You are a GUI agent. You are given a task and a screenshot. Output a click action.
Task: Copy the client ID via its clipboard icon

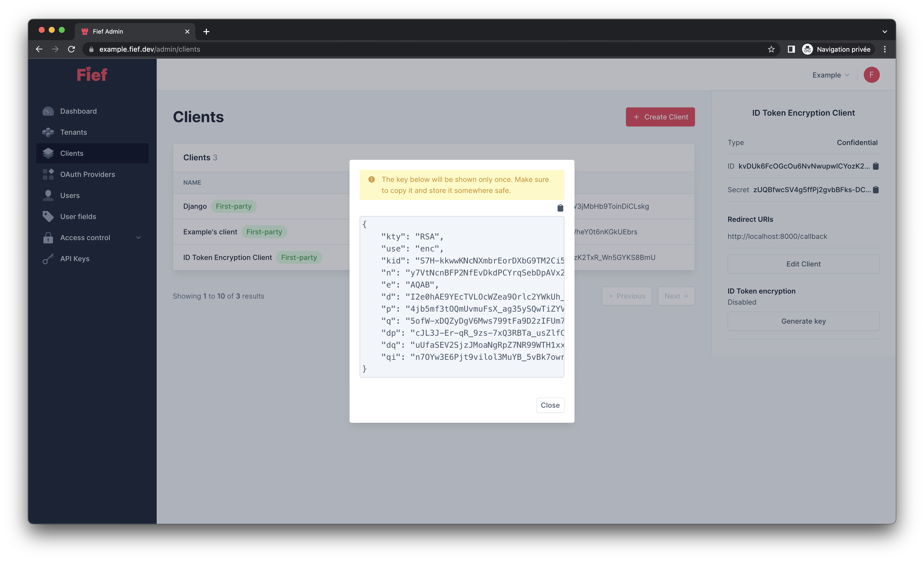[876, 166]
